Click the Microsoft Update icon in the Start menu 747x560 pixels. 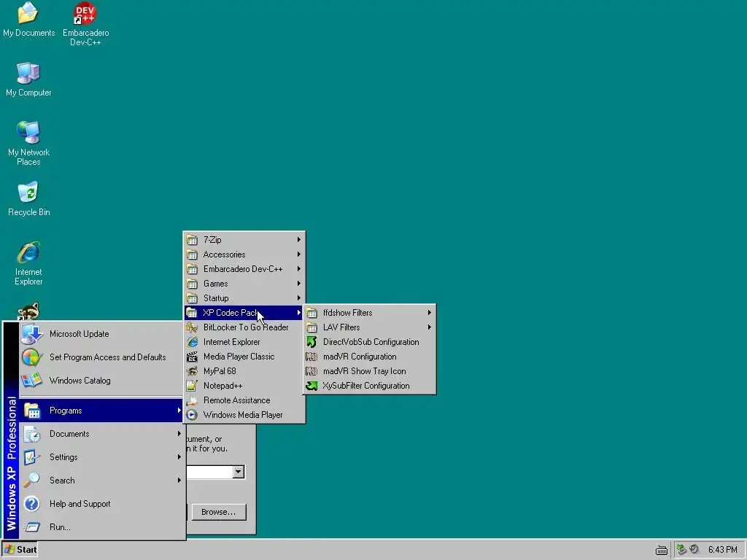click(31, 334)
